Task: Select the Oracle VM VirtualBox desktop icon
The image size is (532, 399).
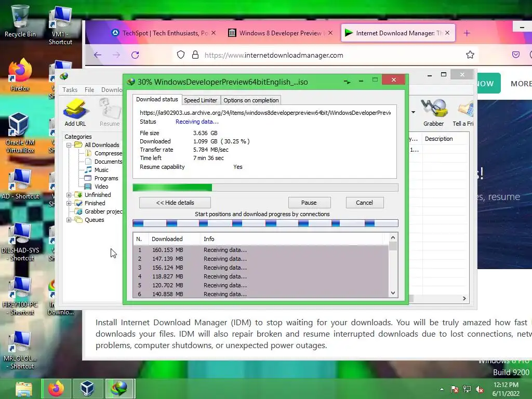Action: pos(20,133)
